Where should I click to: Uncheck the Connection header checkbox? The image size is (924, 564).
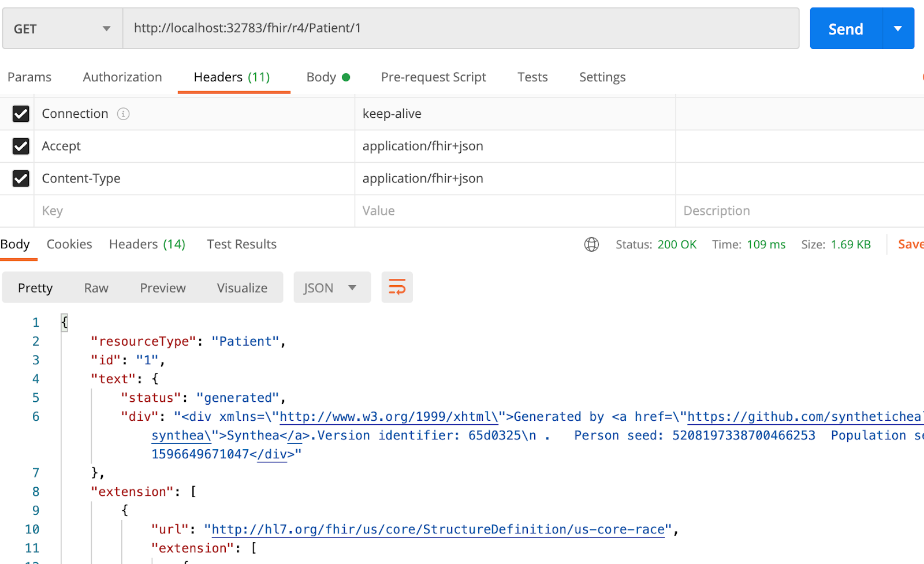(21, 114)
